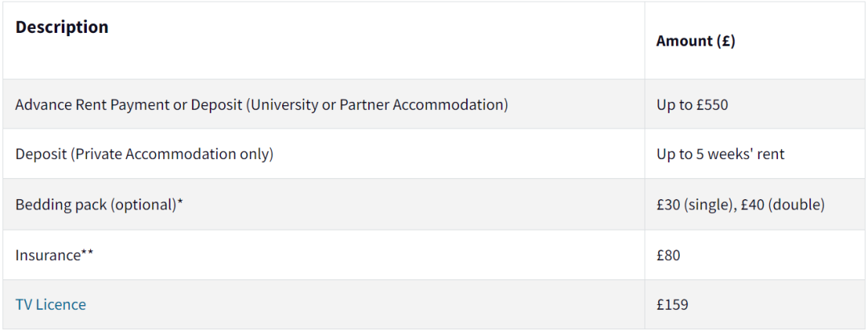Click the '£30 (single)' text
Screen dimensions: 868x334
pyautogui.click(x=696, y=205)
